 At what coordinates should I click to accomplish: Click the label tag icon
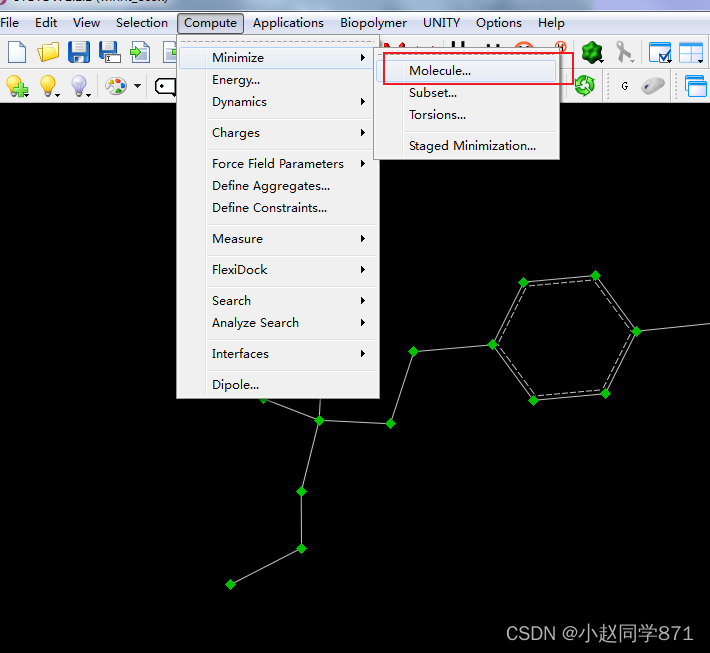click(x=165, y=86)
